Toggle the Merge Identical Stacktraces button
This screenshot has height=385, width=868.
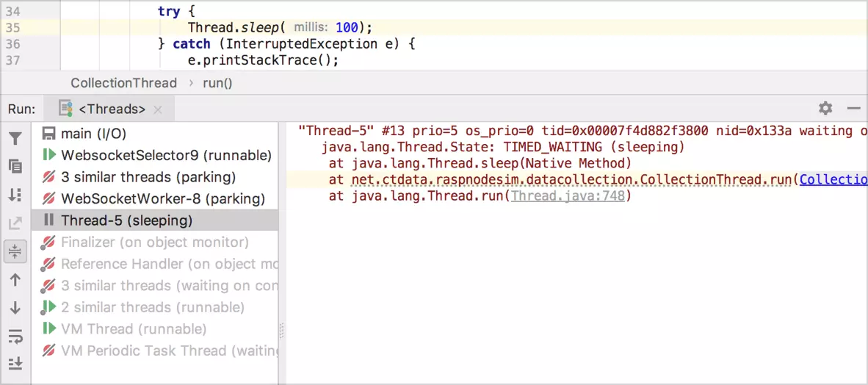15,251
